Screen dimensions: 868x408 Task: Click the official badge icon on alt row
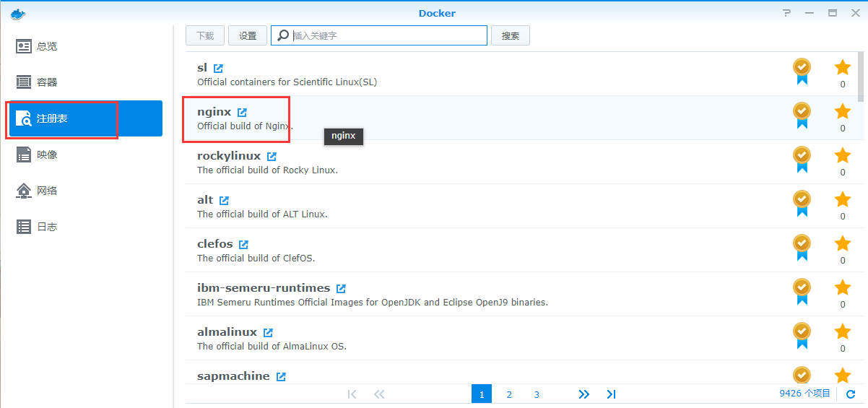click(x=802, y=204)
